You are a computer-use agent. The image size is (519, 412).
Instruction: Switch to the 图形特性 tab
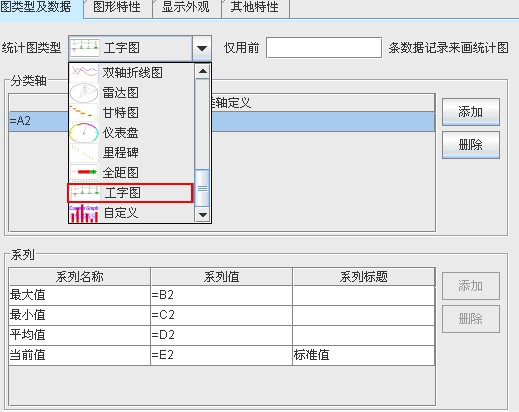117,8
